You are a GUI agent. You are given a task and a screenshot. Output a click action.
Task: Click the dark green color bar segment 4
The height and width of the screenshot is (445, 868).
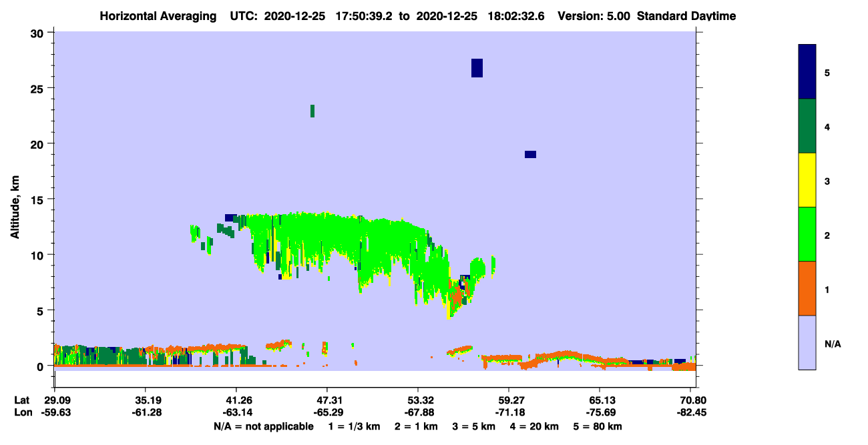click(x=807, y=126)
